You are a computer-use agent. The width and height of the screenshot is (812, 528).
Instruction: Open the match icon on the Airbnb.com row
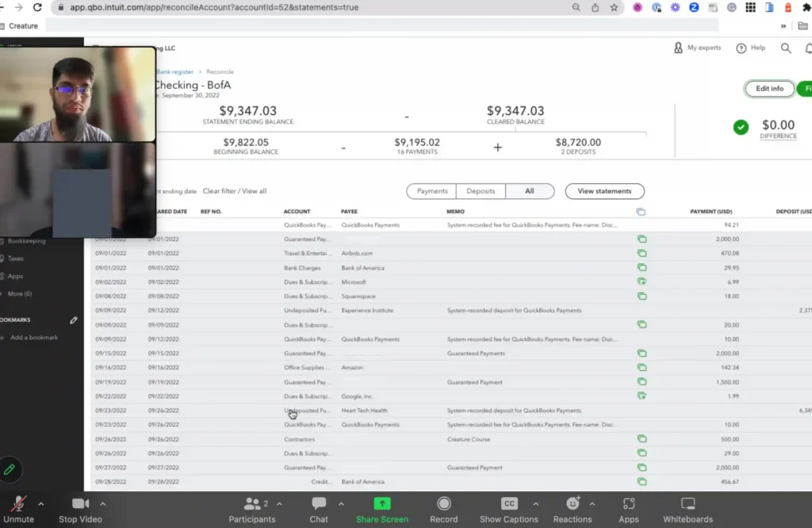(642, 253)
